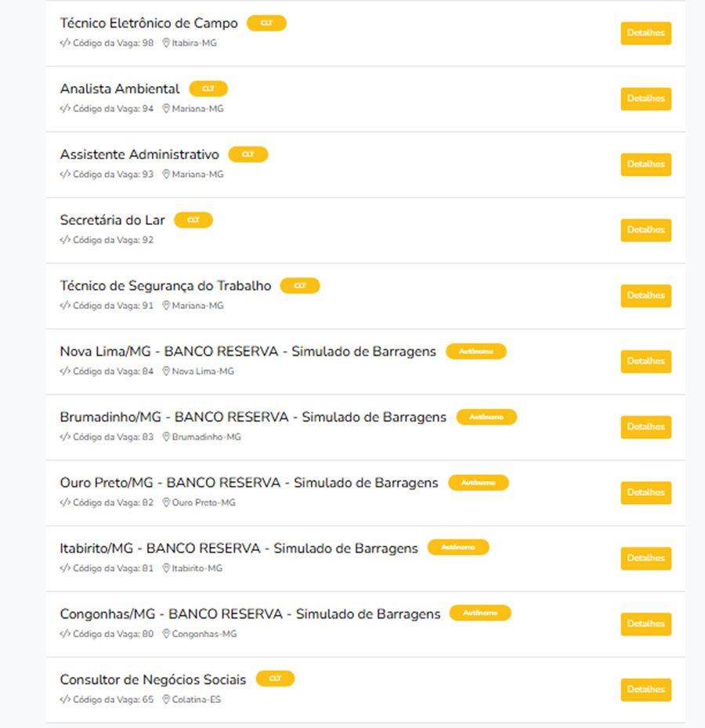Click code icon beside Código da Vaga: 80
The width and height of the screenshot is (705, 728).
[x=65, y=634]
